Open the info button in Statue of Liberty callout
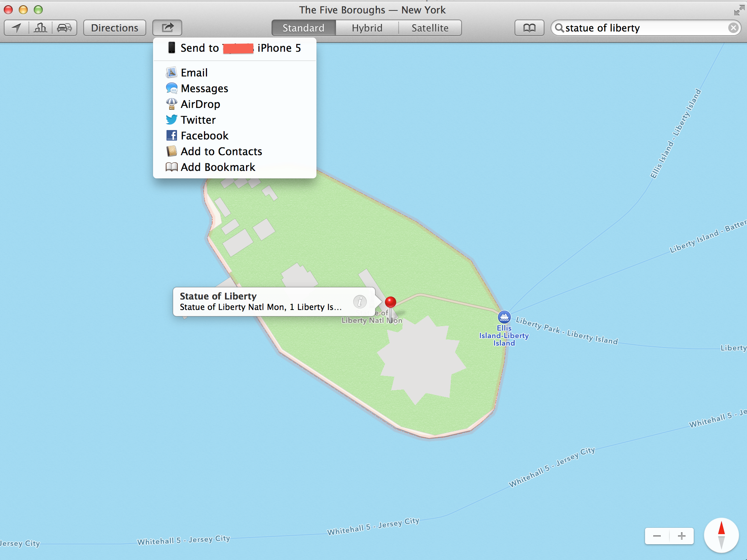 (x=360, y=301)
